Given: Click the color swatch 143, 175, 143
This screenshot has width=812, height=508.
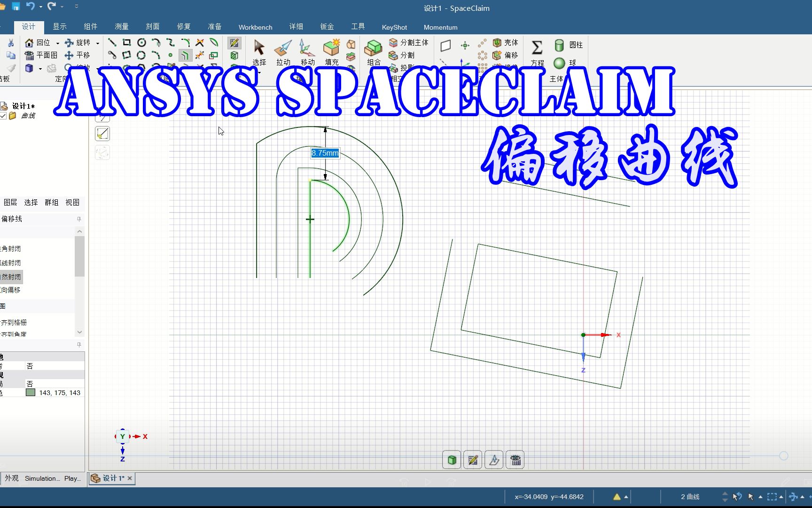Looking at the screenshot, I should click(x=31, y=393).
